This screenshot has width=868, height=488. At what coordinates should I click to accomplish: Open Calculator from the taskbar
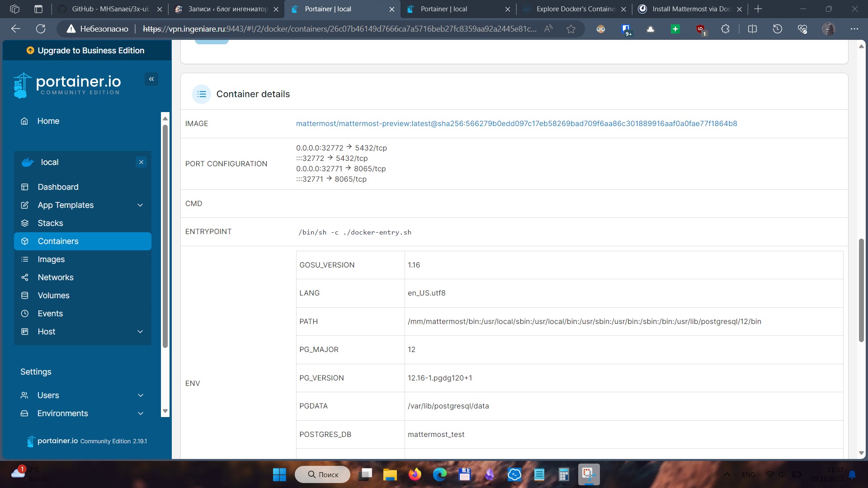pos(563,474)
